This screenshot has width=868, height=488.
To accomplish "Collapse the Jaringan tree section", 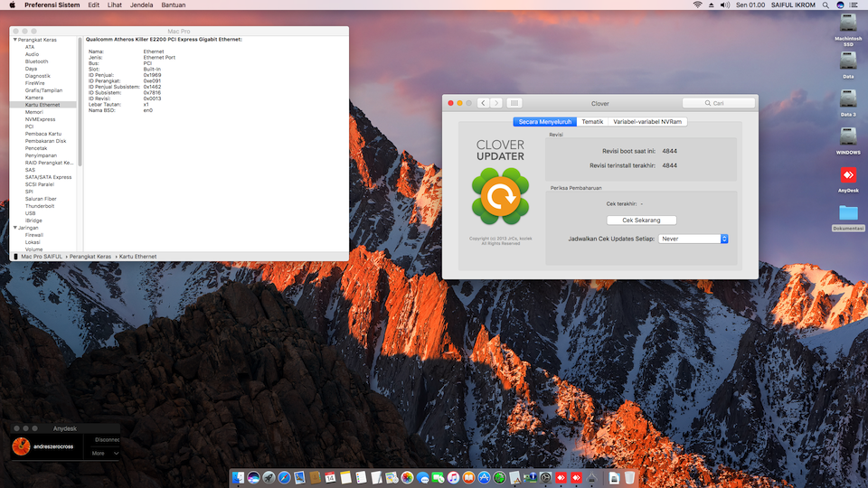I will click(x=15, y=228).
